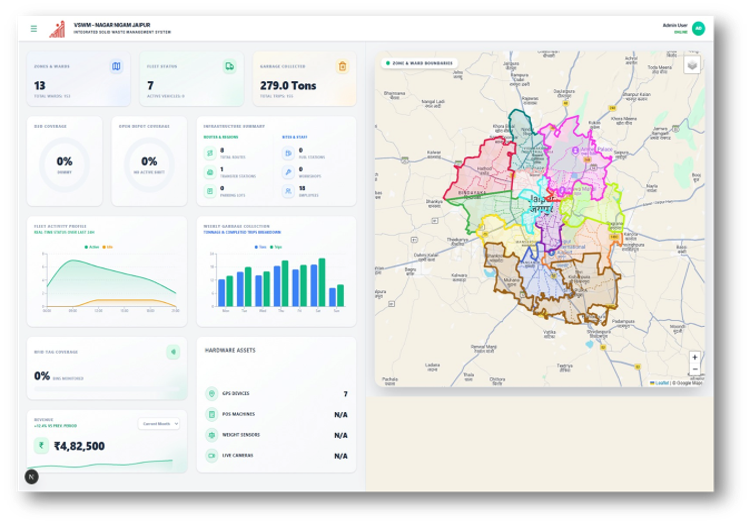Click the RFID coverage progress bar
Viewport: 750px width, 524px height.
click(x=107, y=389)
